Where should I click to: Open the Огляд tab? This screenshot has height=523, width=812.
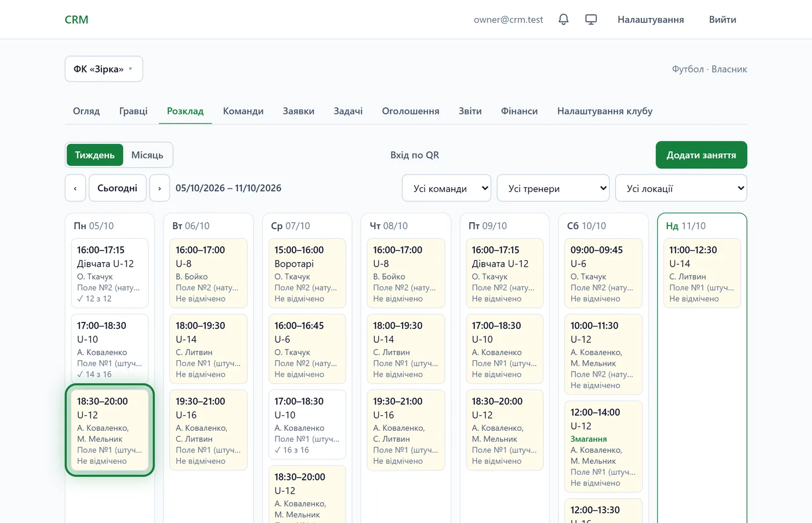[86, 111]
